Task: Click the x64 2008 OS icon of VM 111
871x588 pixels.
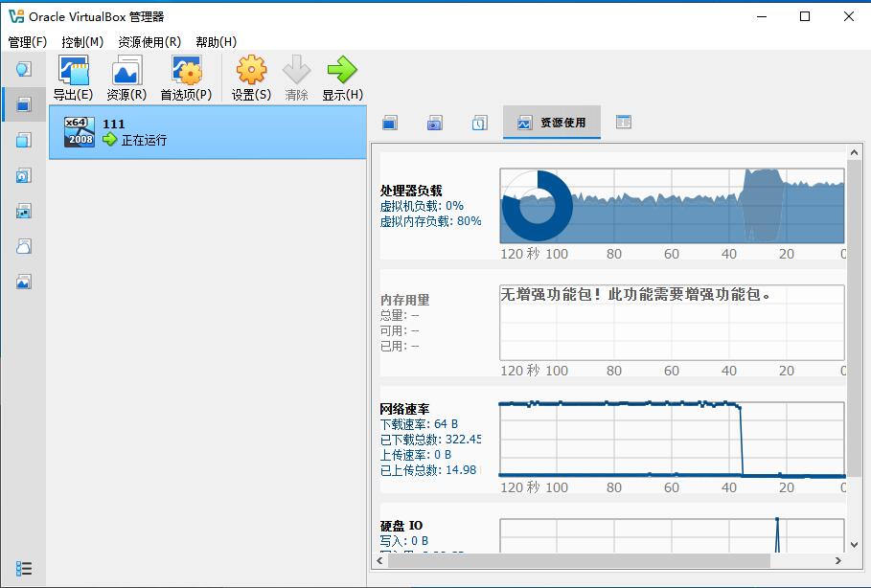Action: (80, 132)
